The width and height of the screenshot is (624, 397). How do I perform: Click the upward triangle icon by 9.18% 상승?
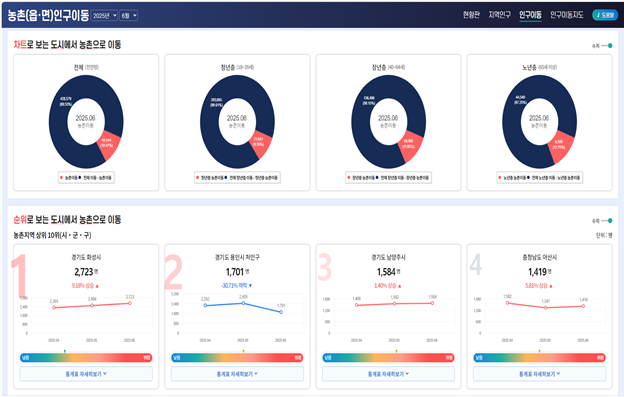(97, 286)
